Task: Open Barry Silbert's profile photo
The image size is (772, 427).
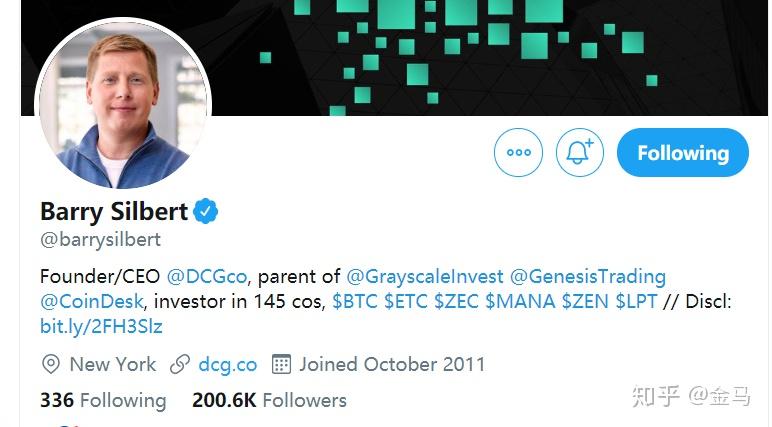Action: [x=123, y=105]
